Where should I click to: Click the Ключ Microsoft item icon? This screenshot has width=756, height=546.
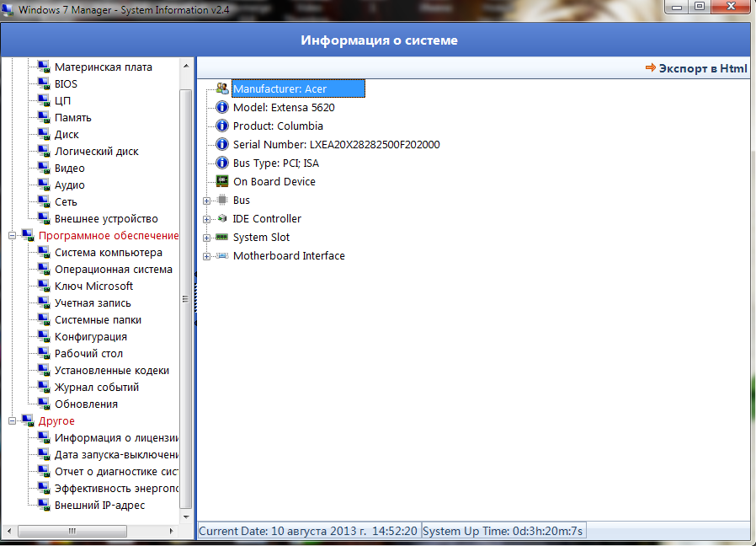(x=44, y=286)
